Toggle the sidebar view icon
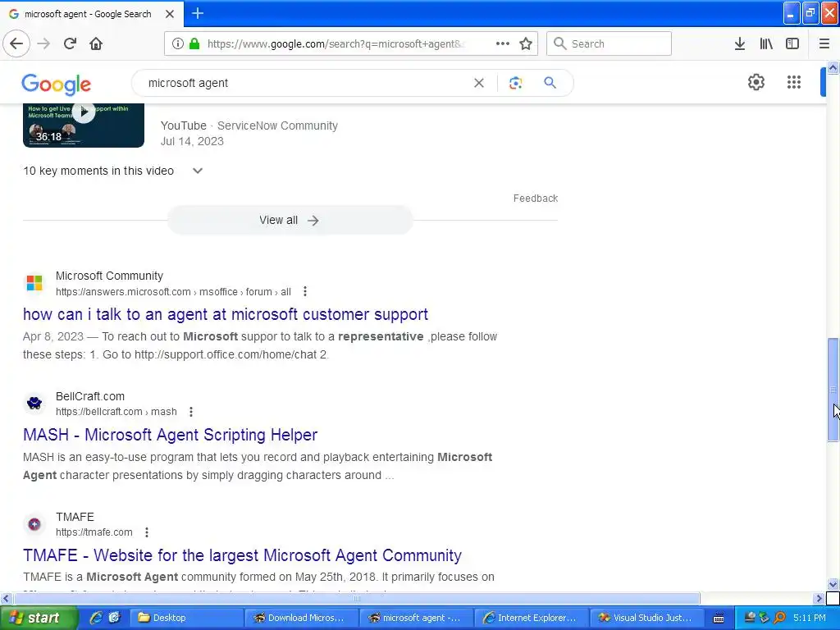 coord(792,43)
